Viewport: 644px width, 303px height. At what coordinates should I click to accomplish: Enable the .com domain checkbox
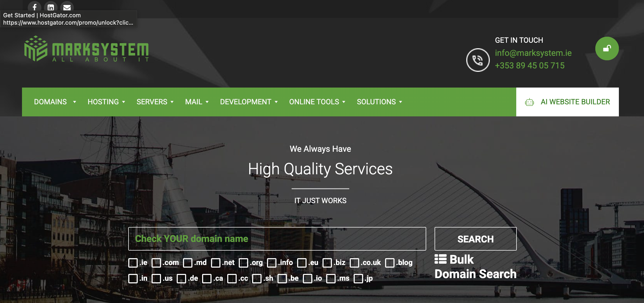156,263
